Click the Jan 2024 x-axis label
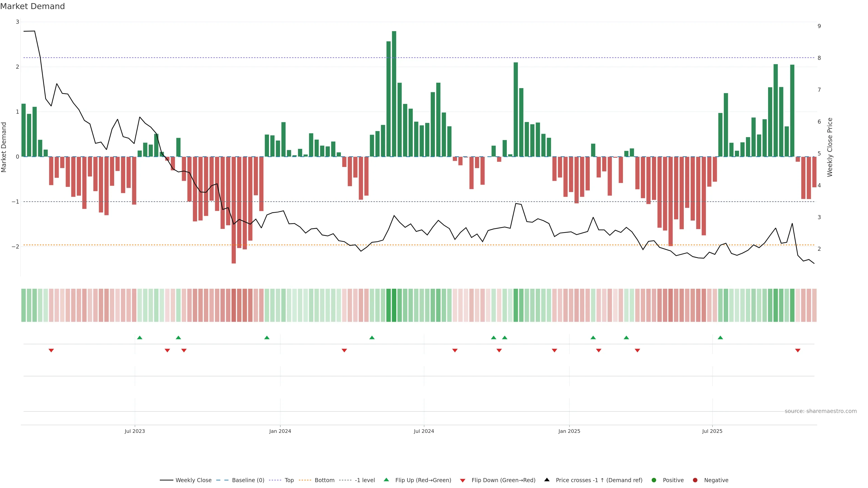 pyautogui.click(x=280, y=431)
